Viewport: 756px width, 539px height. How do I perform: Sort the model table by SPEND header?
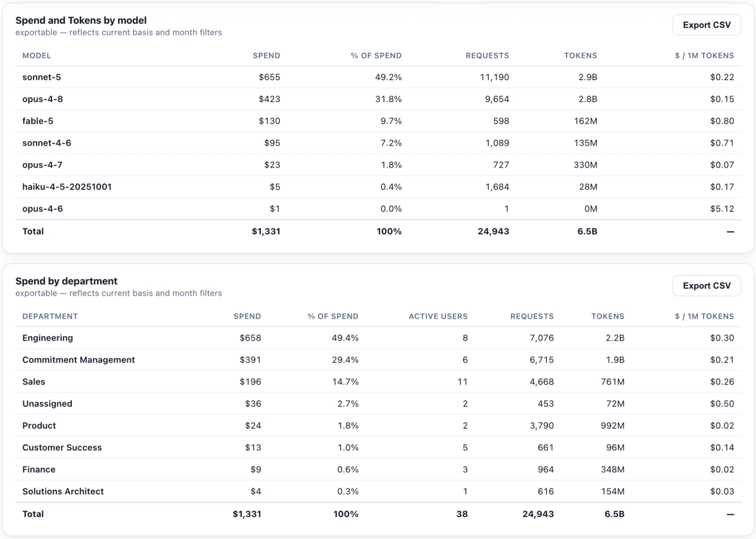[x=266, y=55]
